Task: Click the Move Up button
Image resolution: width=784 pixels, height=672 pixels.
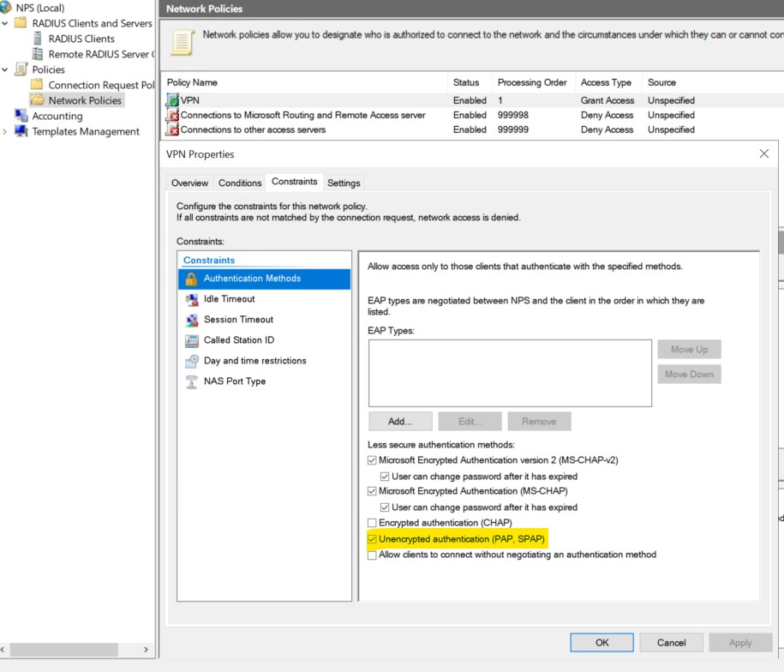Action: tap(690, 350)
